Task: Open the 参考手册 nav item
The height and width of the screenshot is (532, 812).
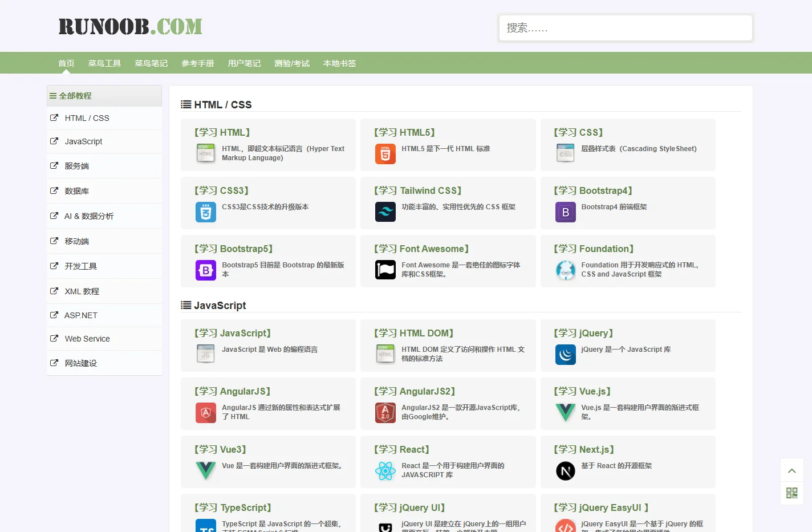Action: (x=198, y=63)
